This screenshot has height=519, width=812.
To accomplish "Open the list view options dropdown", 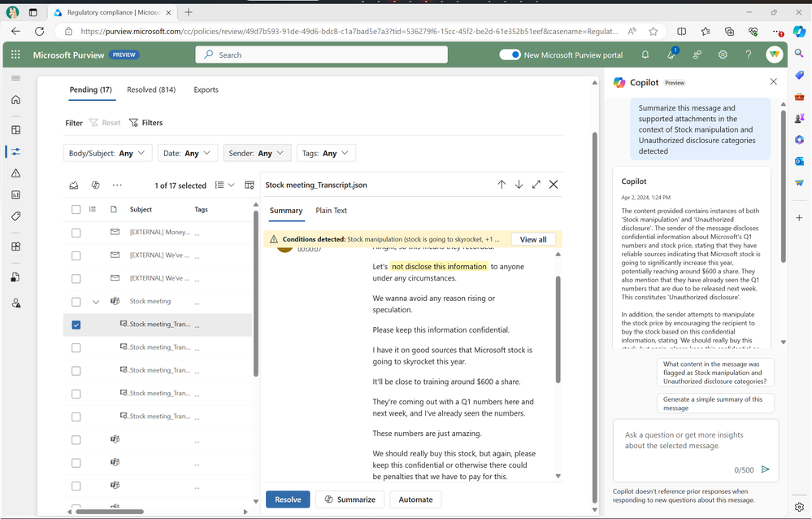I will point(225,185).
